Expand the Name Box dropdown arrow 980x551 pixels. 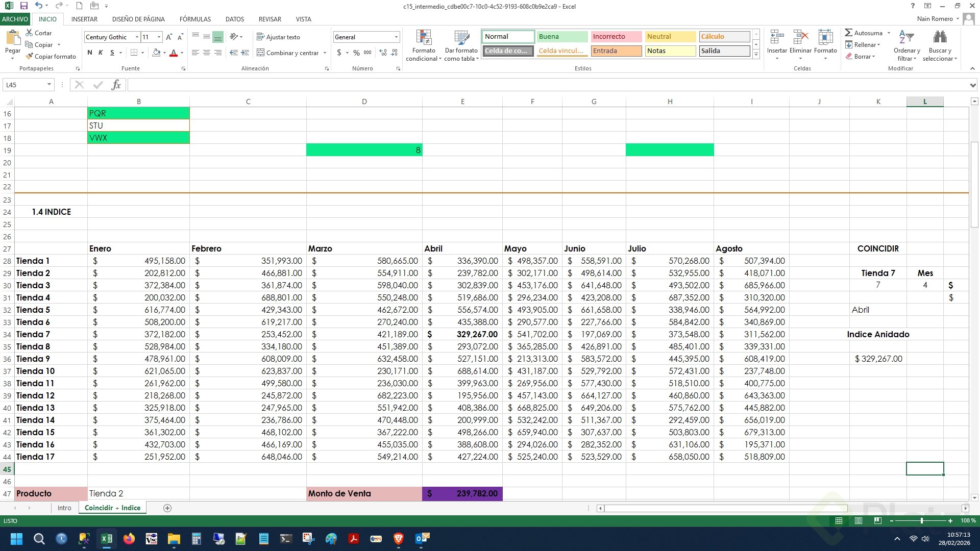pos(49,85)
